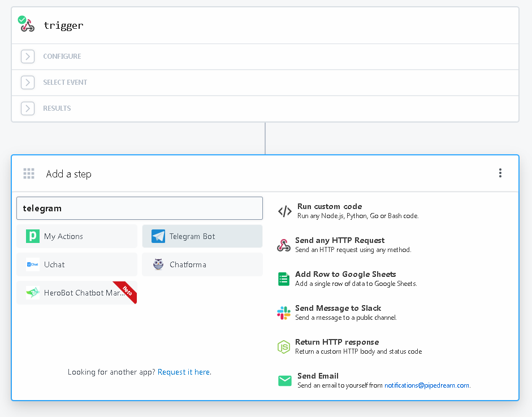Screen dimensions: 532x417
Task: Click the step drag-handle grid icon
Action: pyautogui.click(x=29, y=173)
